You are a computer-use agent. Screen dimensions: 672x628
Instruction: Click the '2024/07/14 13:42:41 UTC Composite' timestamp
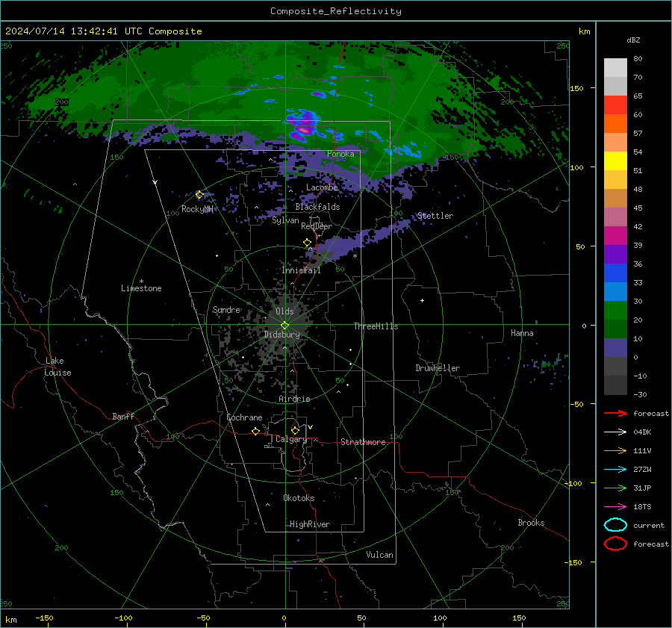coord(103,31)
